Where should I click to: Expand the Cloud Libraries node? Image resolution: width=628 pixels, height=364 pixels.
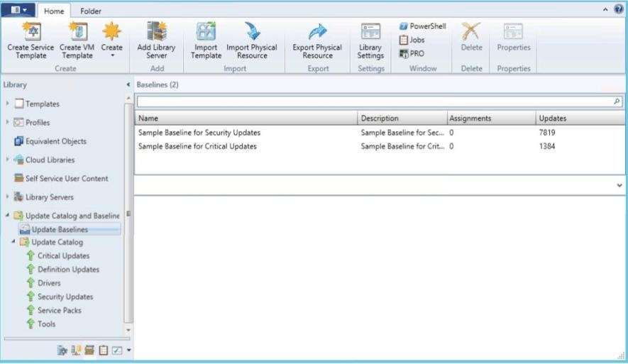[x=7, y=160]
